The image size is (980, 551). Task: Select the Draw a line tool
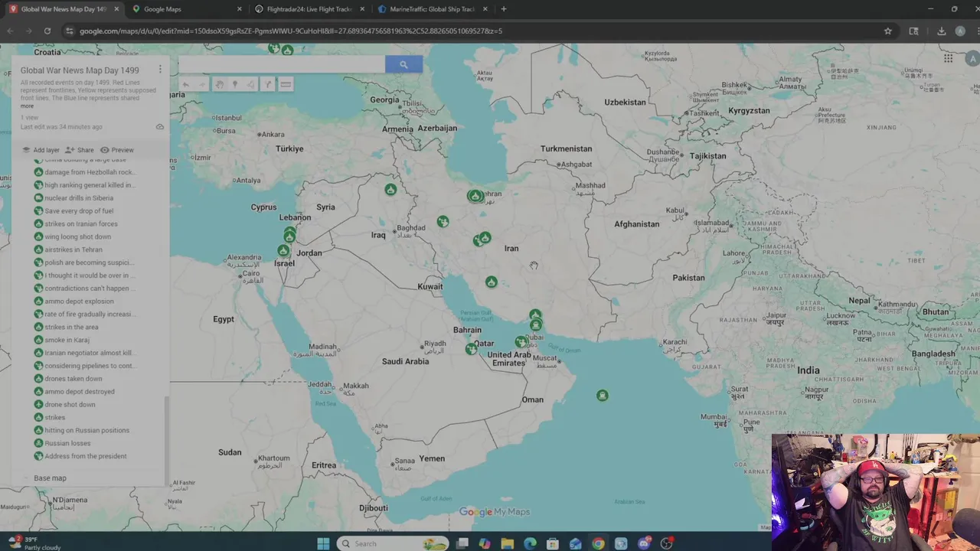[251, 85]
